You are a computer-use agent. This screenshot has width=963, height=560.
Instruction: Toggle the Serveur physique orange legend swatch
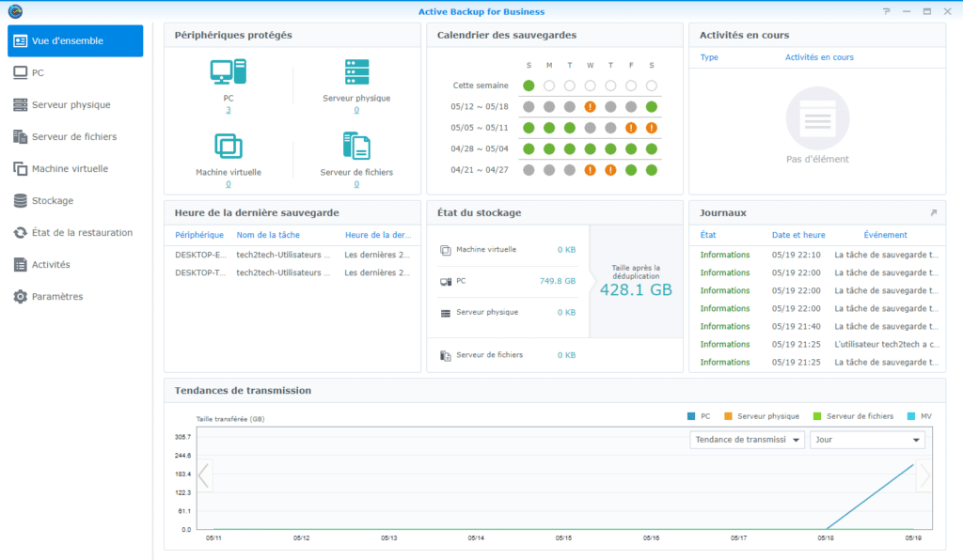pos(728,416)
